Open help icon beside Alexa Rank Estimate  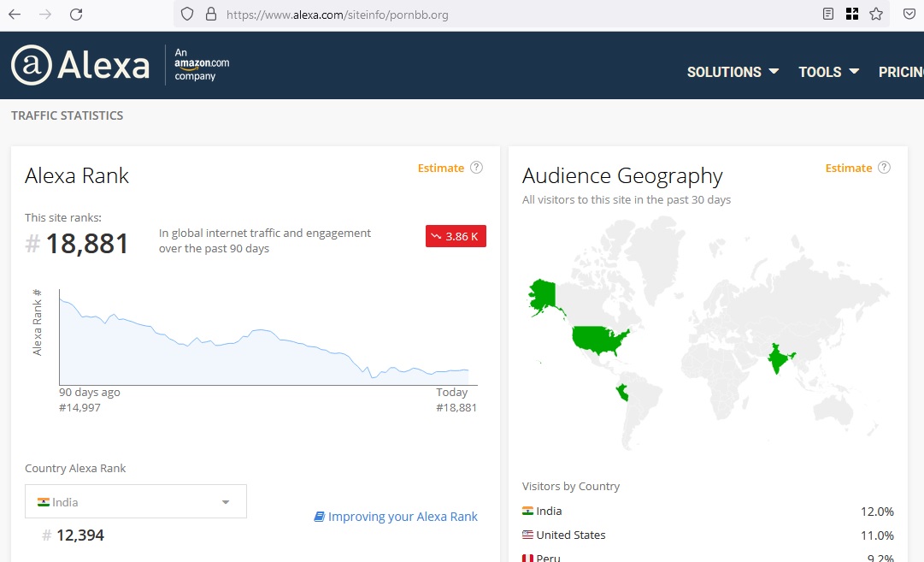477,168
